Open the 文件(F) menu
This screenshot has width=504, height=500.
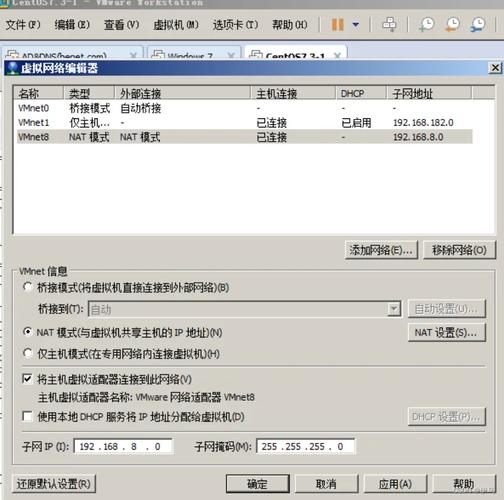tap(23, 25)
